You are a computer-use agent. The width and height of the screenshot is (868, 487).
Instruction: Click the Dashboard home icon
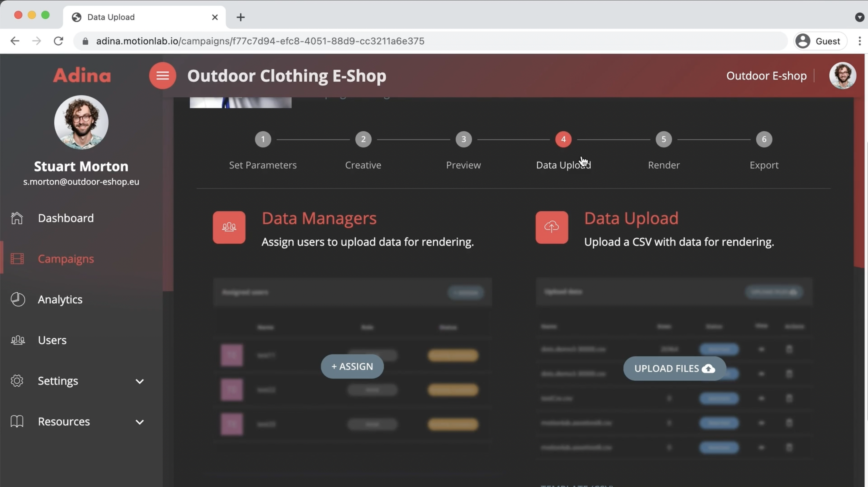(x=17, y=218)
